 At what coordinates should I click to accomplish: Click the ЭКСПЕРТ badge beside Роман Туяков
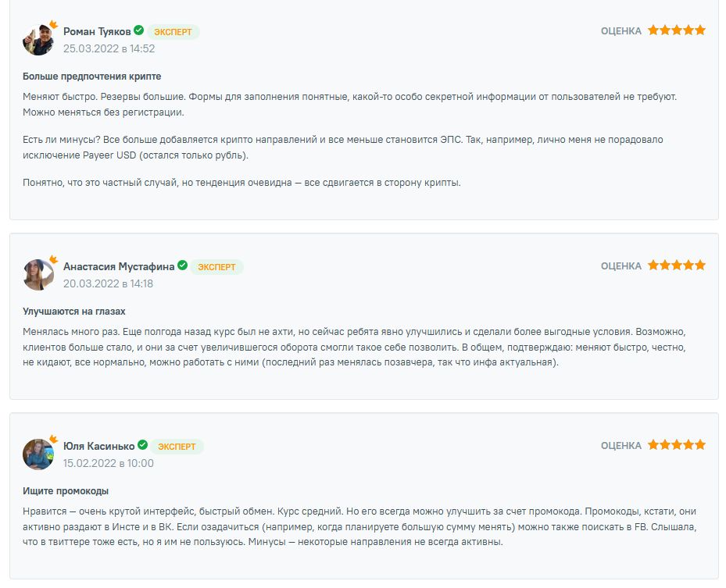tap(173, 32)
